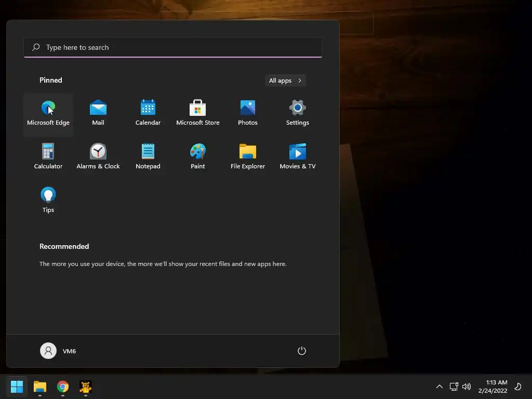Launch the Mail app

point(98,115)
